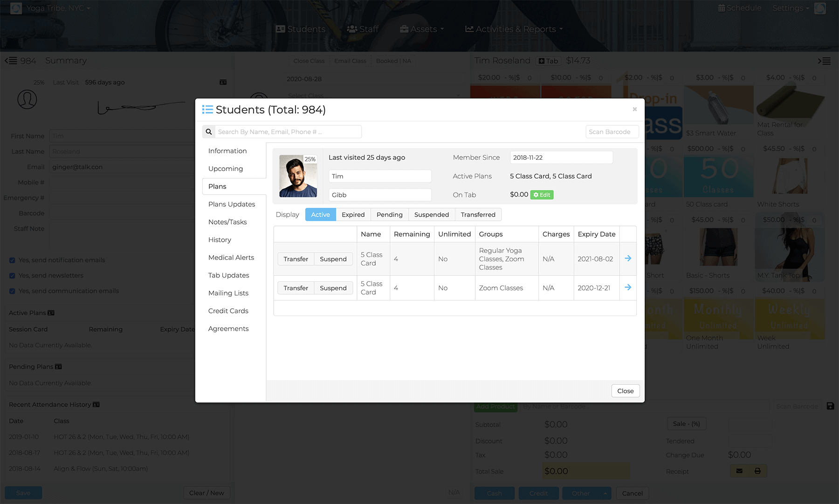Click the Close button in Students dialog
The width and height of the screenshot is (839, 504).
click(626, 391)
